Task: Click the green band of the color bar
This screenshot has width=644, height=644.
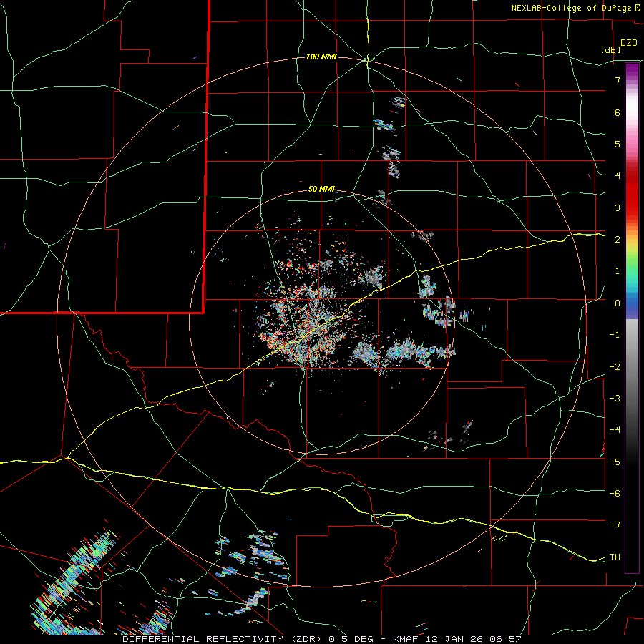Action: tap(632, 265)
